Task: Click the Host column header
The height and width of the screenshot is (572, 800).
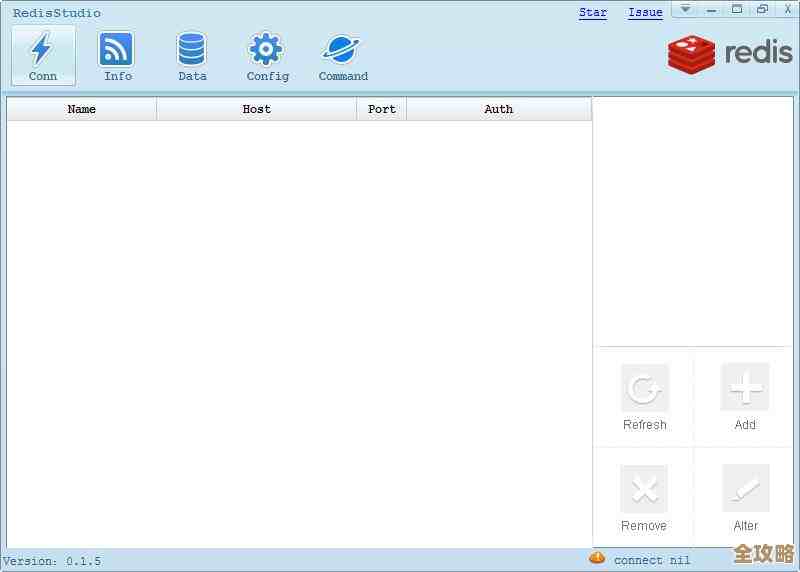Action: pyautogui.click(x=257, y=109)
